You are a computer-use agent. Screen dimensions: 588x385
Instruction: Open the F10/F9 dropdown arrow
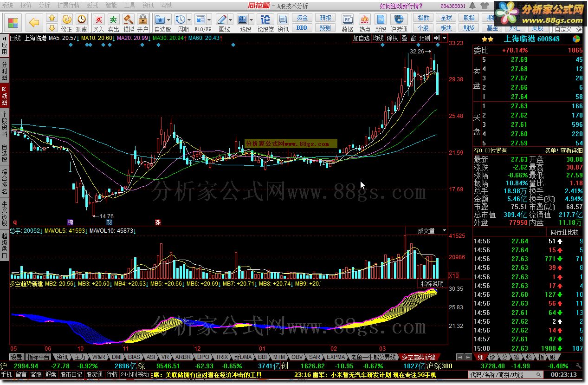[209, 20]
